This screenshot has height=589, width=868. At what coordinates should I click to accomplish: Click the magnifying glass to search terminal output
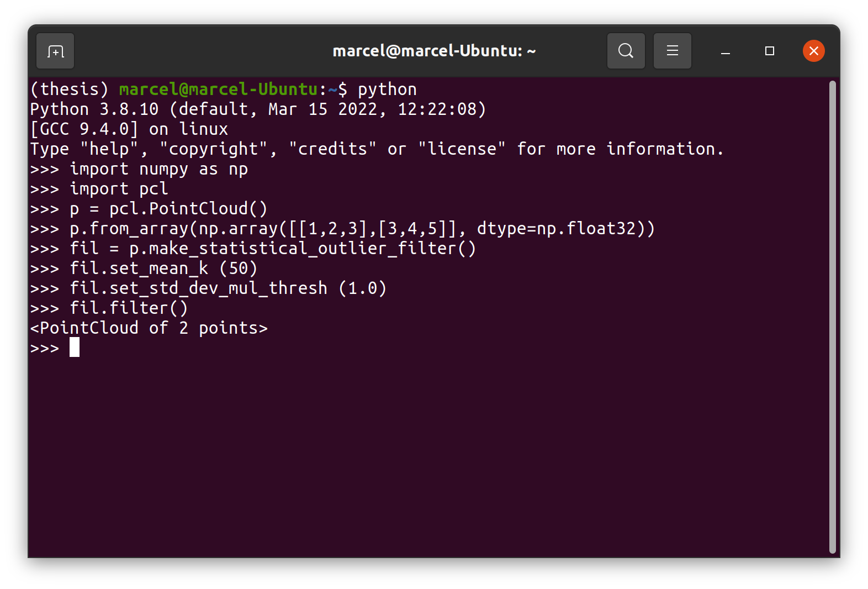click(626, 51)
